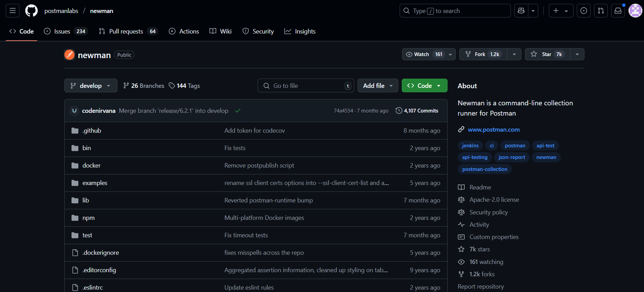The width and height of the screenshot is (644, 292).
Task: Expand the develop branch selector
Action: tap(91, 86)
